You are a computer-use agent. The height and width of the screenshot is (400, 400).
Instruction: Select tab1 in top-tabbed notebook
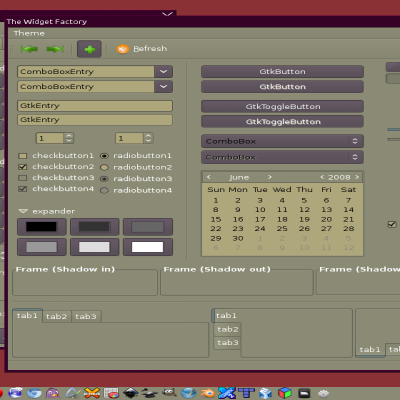coord(27,315)
